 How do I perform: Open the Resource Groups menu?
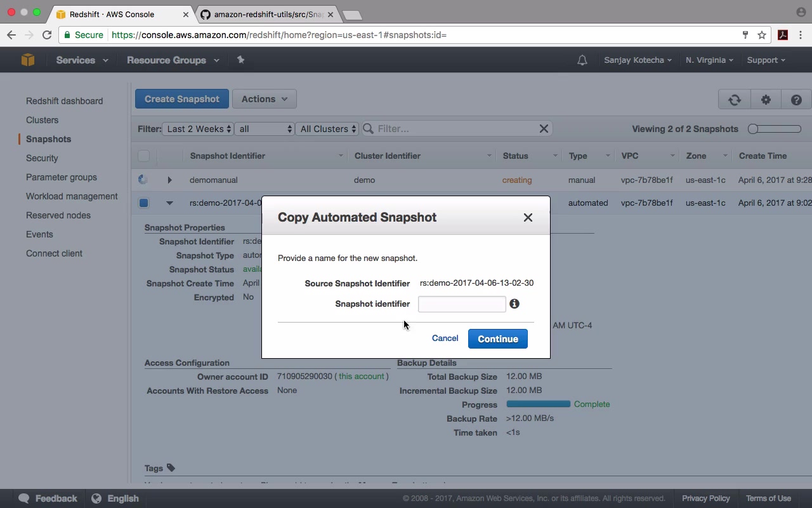(173, 60)
